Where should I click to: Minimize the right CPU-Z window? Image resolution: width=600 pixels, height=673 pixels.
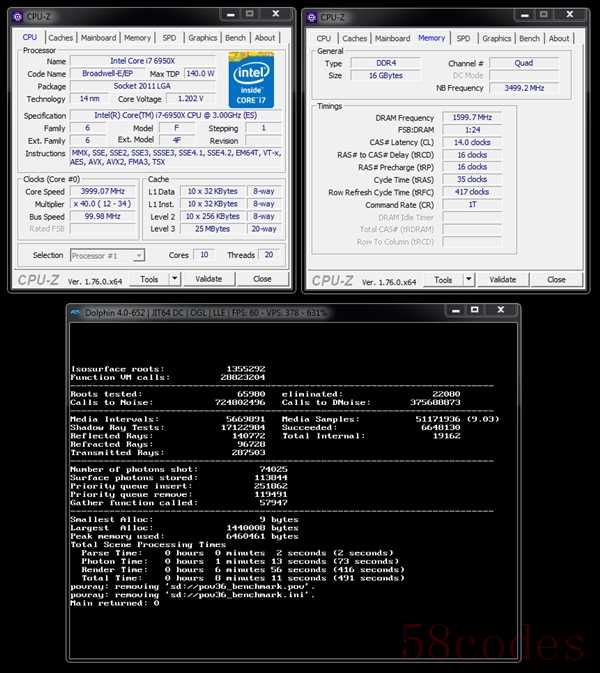[525, 15]
